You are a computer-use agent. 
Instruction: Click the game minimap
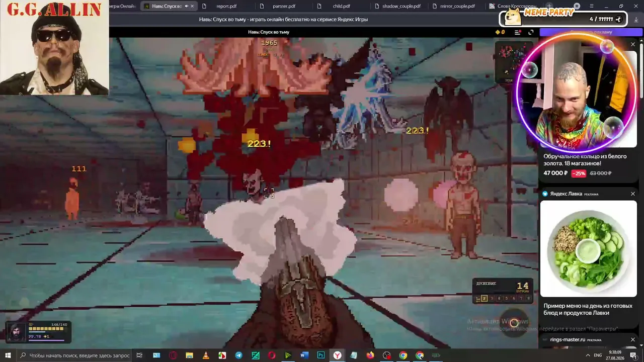point(513,61)
